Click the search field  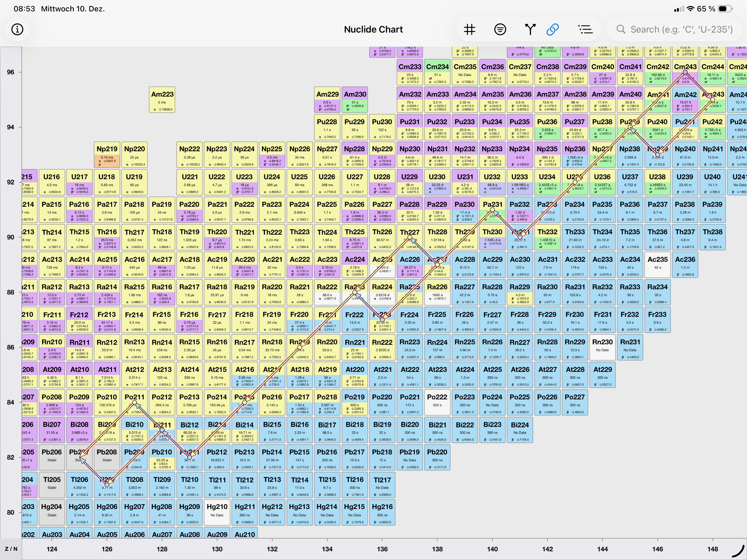click(674, 29)
